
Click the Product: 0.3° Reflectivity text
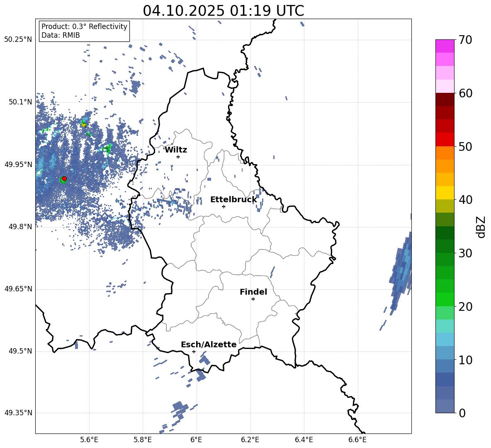pos(84,26)
